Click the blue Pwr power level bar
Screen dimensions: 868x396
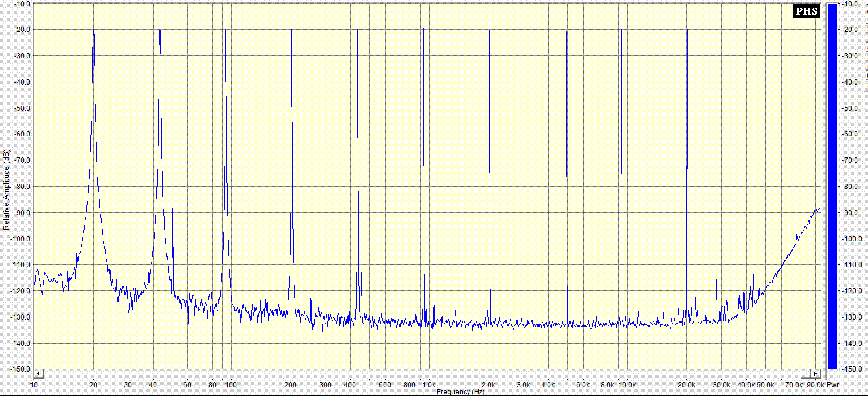tap(832, 186)
